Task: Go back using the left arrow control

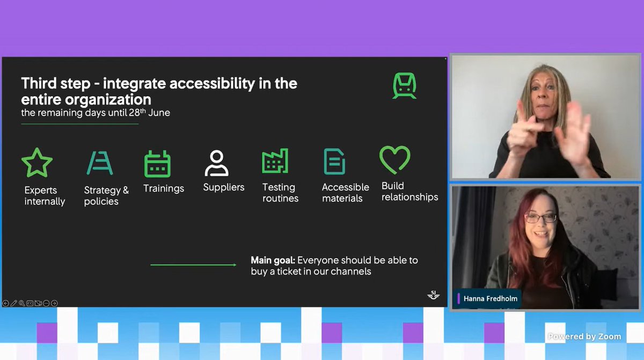Action: [6, 303]
